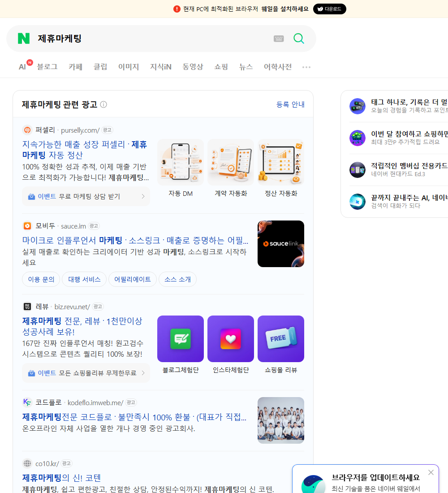Open 네이버 현대카드 Ed.3 promo text
448x493 pixels.
click(398, 174)
